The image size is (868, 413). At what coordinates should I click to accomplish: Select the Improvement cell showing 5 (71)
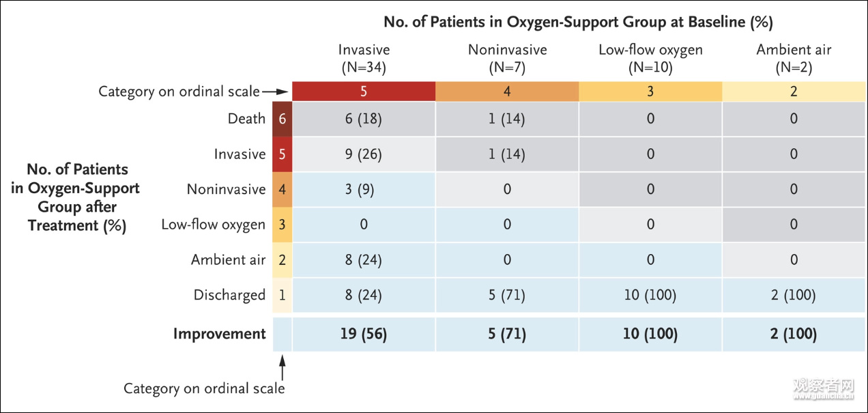point(507,334)
